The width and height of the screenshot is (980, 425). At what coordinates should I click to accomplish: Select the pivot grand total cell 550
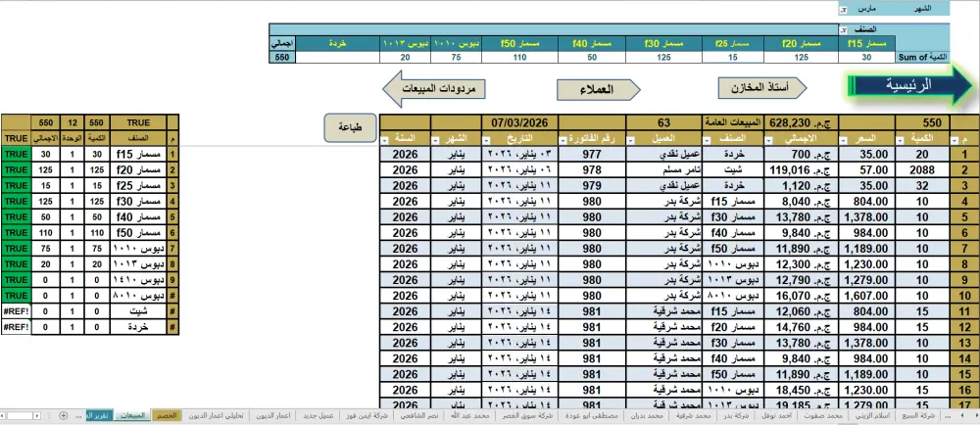coord(281,58)
